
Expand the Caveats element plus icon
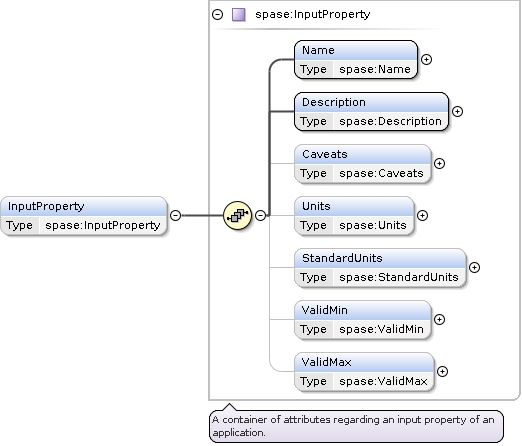439,163
